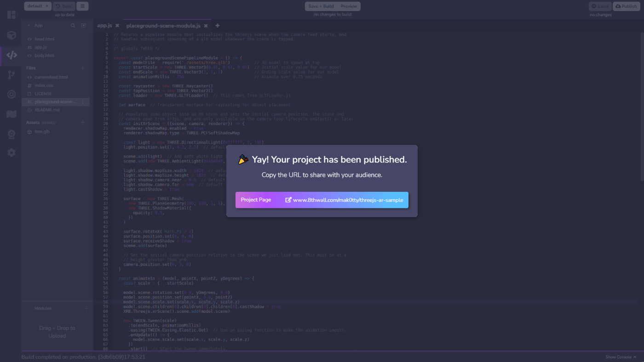Close the app.js tab

[117, 26]
